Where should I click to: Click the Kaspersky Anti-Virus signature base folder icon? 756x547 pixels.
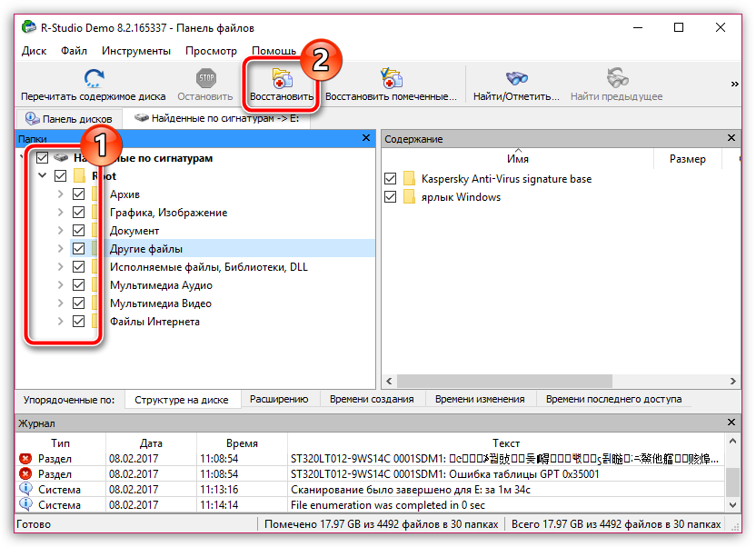pos(409,179)
